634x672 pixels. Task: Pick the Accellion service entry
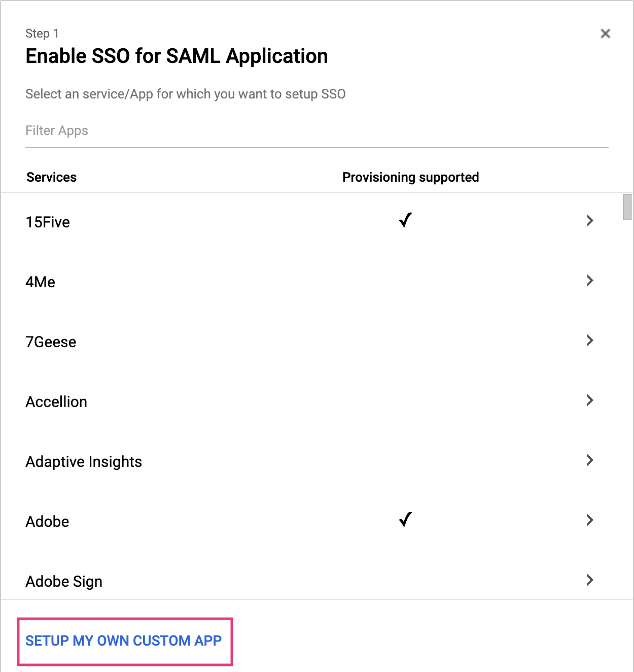(56, 402)
